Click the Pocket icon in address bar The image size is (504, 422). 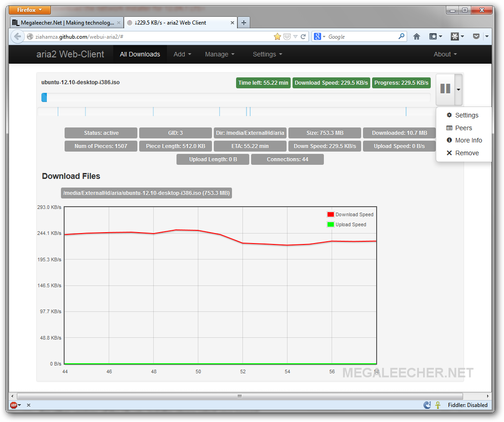287,37
